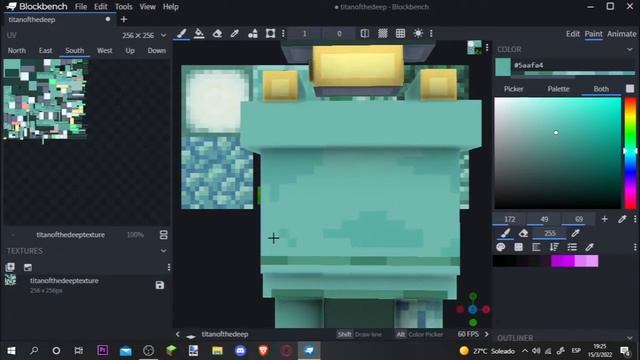Expand the OUTLINER panel
This screenshot has height=360, width=640.
tap(629, 338)
